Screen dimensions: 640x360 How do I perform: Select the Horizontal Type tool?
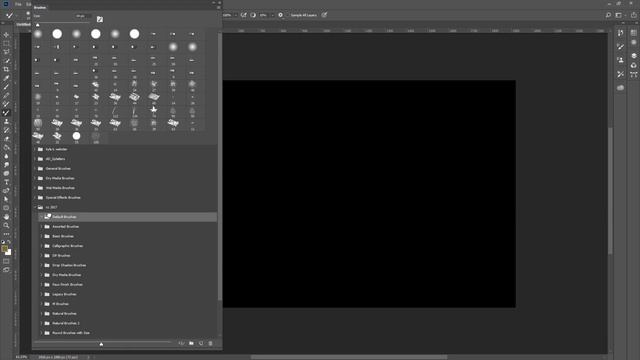[x=6, y=182]
